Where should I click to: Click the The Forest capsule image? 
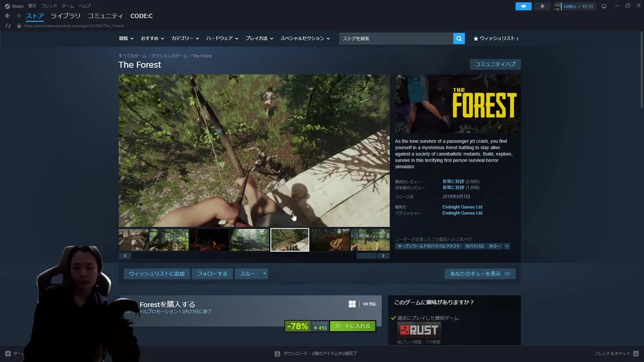458,104
